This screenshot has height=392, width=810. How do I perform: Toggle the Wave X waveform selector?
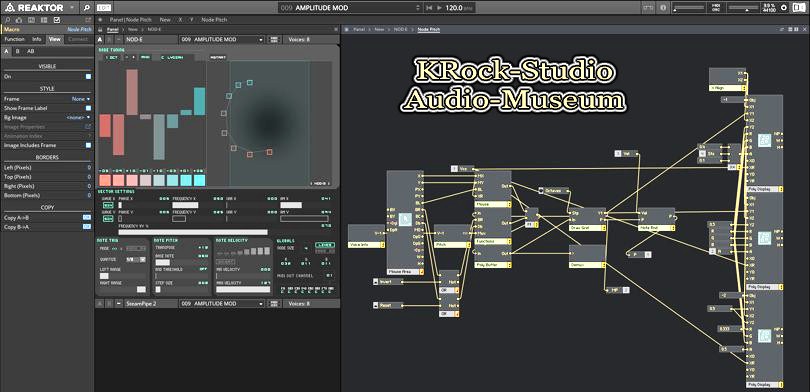[x=108, y=205]
